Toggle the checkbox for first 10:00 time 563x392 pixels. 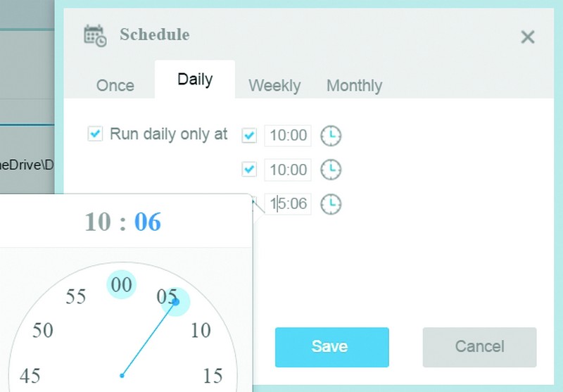[249, 135]
